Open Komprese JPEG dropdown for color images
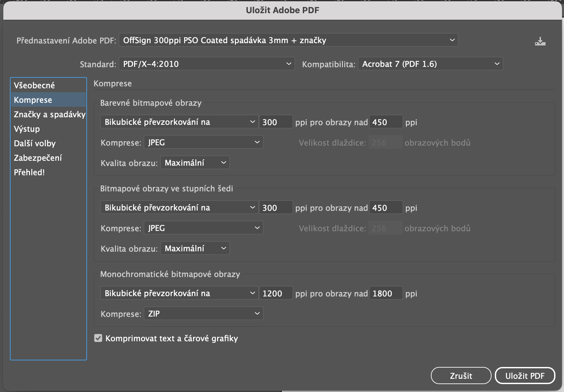The height and width of the screenshot is (392, 564). [x=203, y=142]
